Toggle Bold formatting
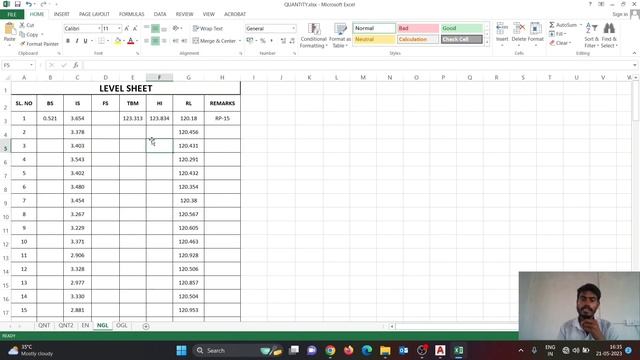 tap(68, 41)
